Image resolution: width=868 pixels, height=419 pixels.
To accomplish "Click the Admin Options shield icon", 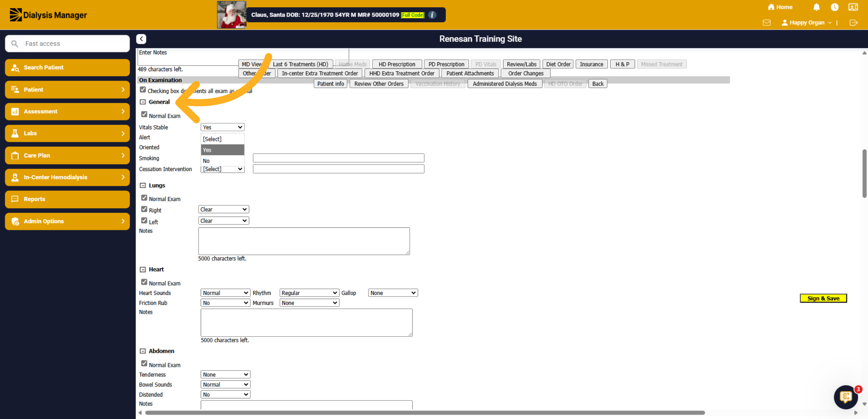I will tap(15, 221).
